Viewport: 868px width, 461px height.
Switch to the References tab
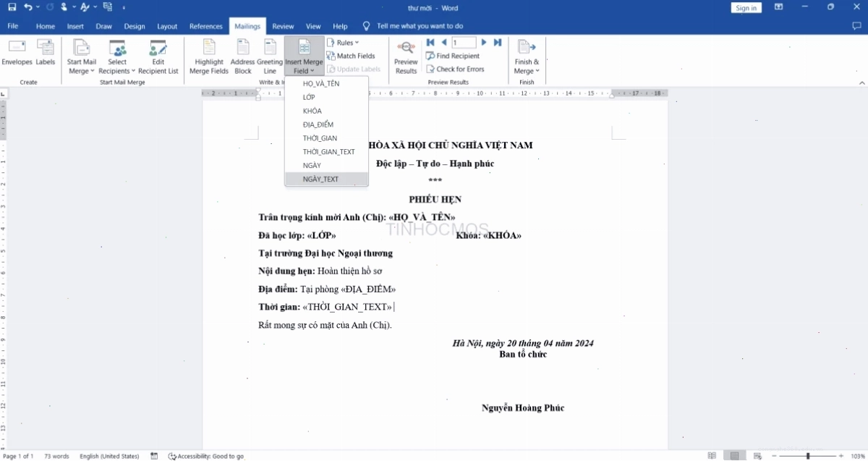click(x=206, y=26)
